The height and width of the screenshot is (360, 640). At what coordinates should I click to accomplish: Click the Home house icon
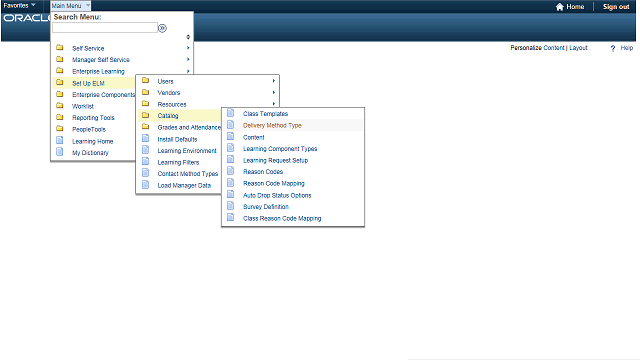pyautogui.click(x=560, y=7)
